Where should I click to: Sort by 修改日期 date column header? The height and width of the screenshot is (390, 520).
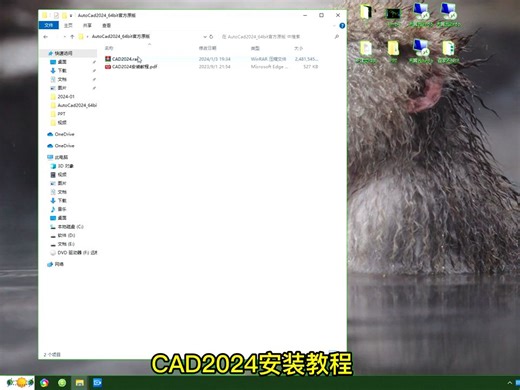(208, 48)
